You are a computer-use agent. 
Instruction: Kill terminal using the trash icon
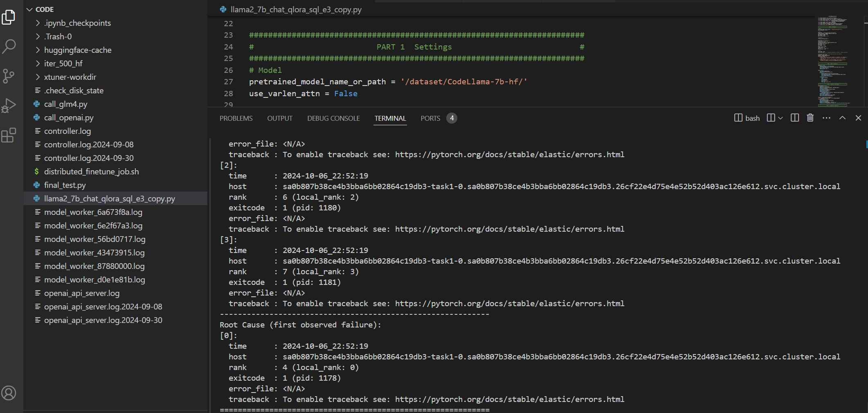(810, 118)
